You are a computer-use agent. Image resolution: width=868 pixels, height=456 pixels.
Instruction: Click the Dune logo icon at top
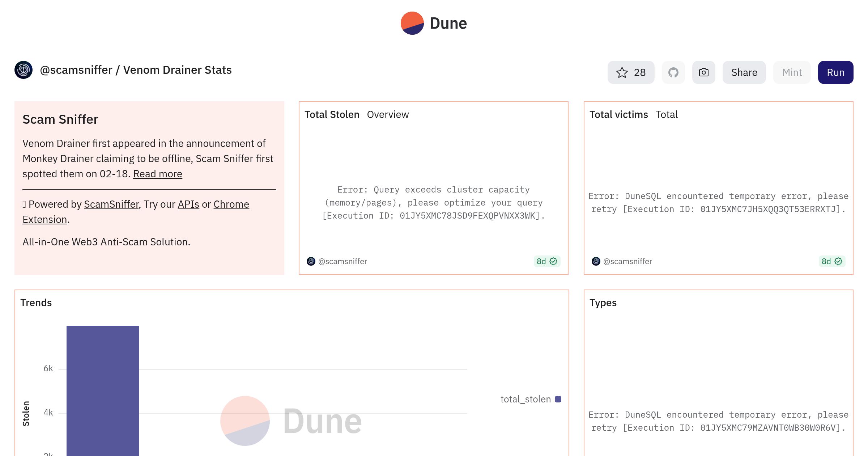point(412,23)
